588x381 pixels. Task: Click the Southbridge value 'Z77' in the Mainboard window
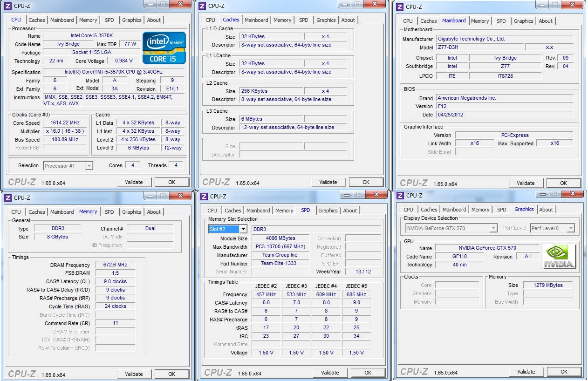[505, 67]
